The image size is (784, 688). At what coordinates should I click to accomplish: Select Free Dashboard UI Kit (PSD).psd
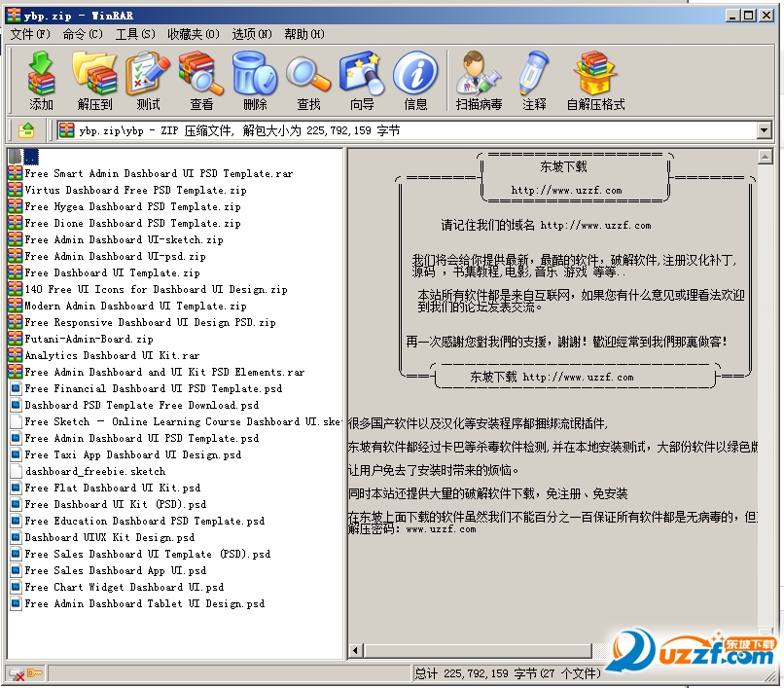point(116,504)
